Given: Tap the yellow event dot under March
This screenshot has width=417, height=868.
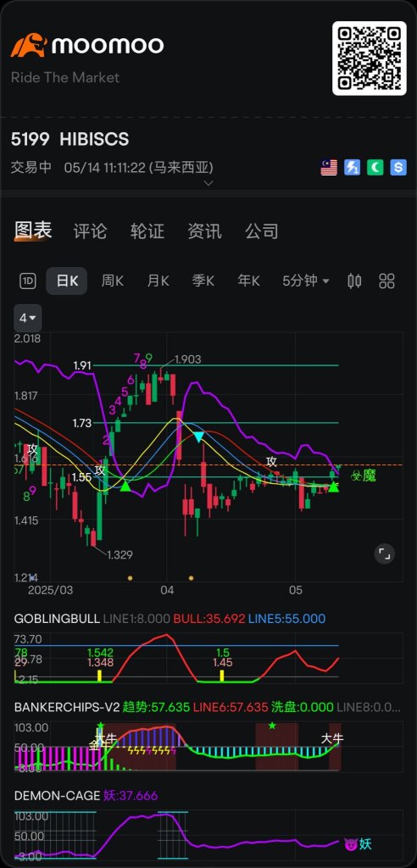Looking at the screenshot, I should click(x=131, y=577).
